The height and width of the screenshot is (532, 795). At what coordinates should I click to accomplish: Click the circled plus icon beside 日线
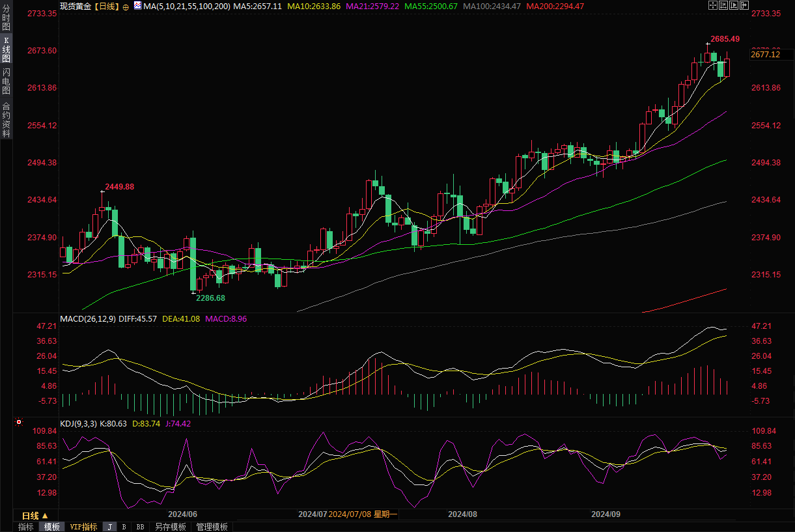pyautogui.click(x=126, y=7)
